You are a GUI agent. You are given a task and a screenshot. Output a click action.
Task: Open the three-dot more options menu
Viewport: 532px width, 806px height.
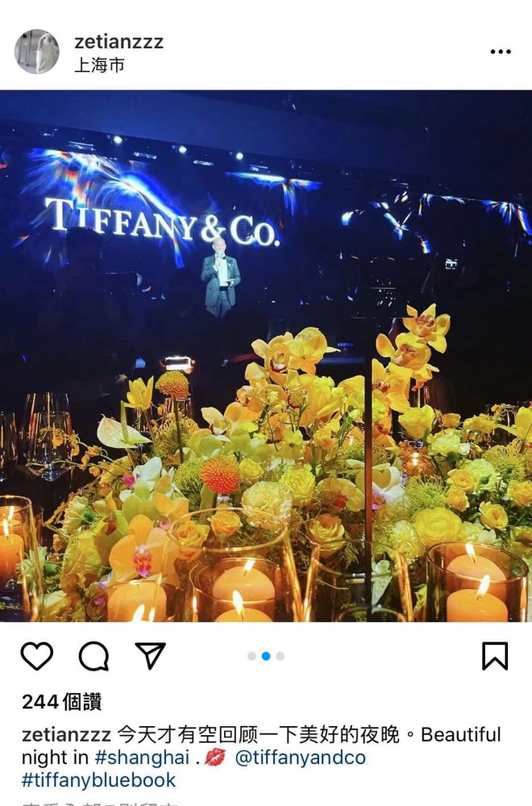click(501, 52)
